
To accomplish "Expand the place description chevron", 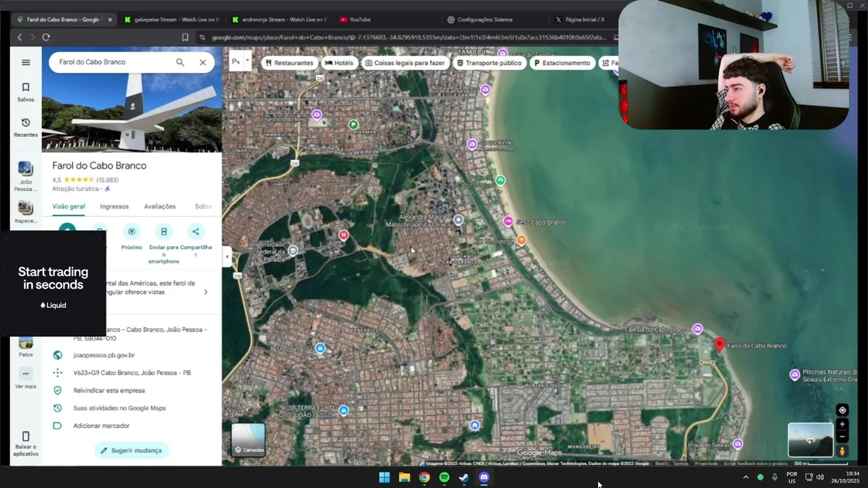I will point(205,292).
